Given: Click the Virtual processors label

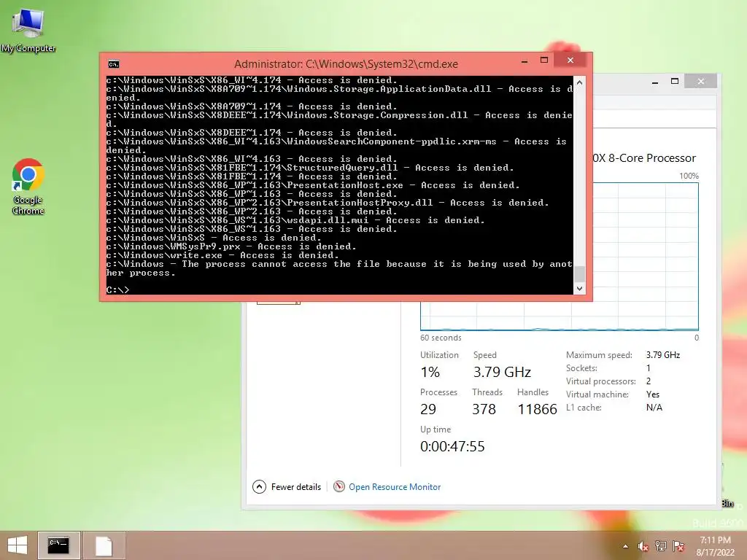Looking at the screenshot, I should point(601,381).
